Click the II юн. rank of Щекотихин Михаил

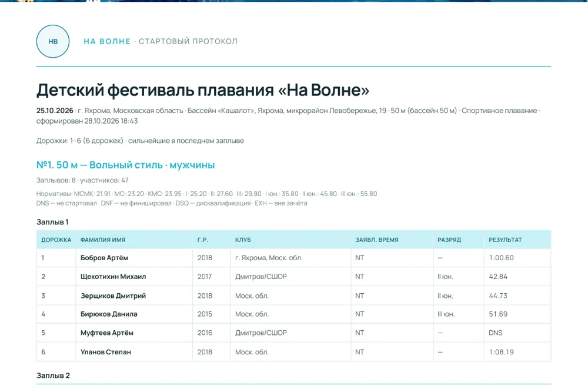[446, 277]
